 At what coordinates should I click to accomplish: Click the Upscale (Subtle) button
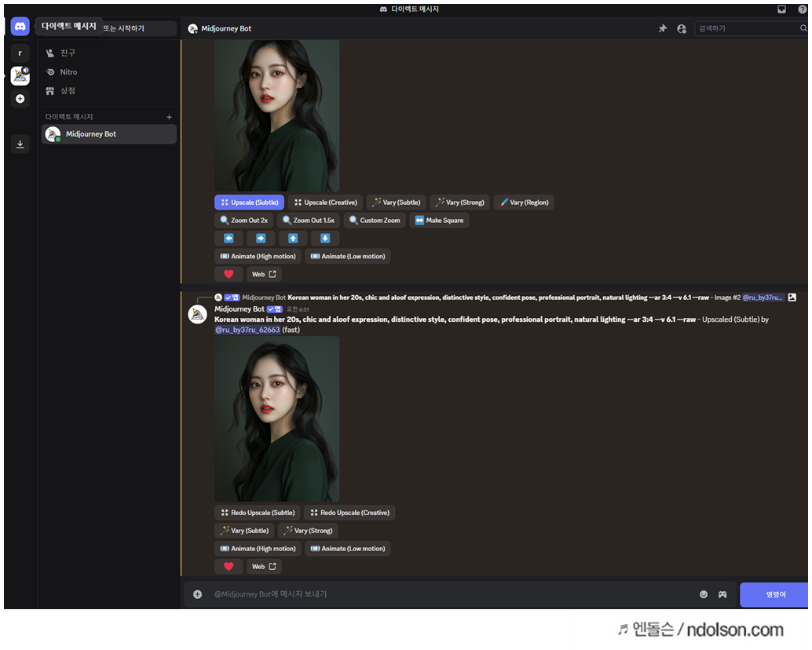point(249,203)
